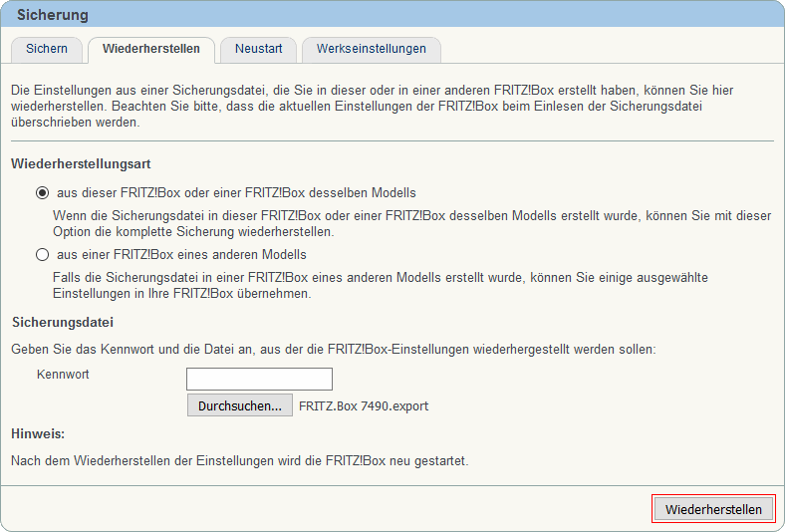Click the Wiederherstellen button at bottom

point(713,509)
